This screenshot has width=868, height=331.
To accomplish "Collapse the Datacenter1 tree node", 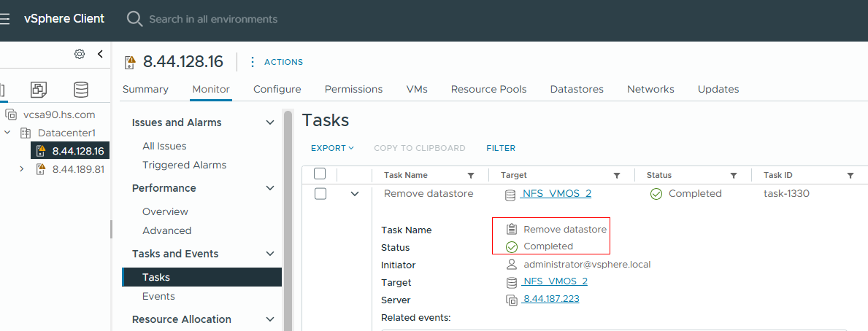I will pos(8,133).
